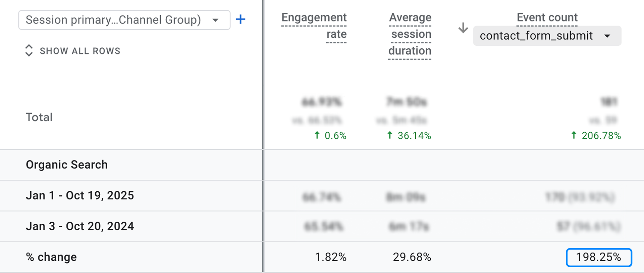
Task: Select the Organic Search row
Action: pos(67,165)
